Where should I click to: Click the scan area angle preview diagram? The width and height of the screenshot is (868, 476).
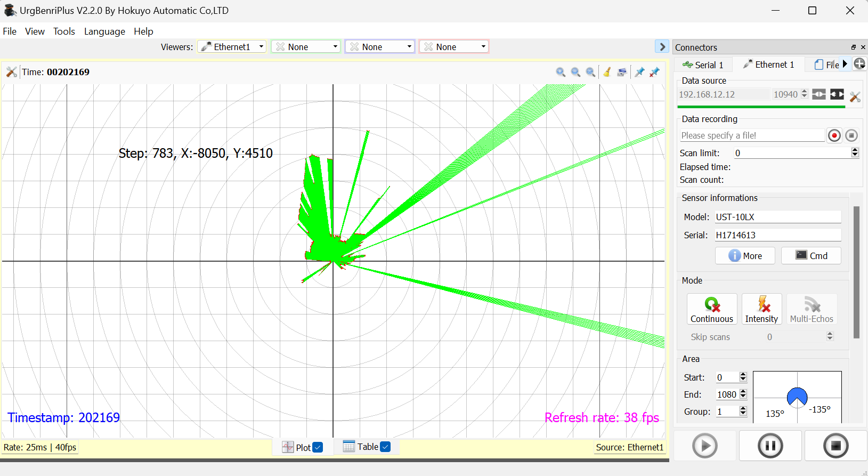point(797,397)
